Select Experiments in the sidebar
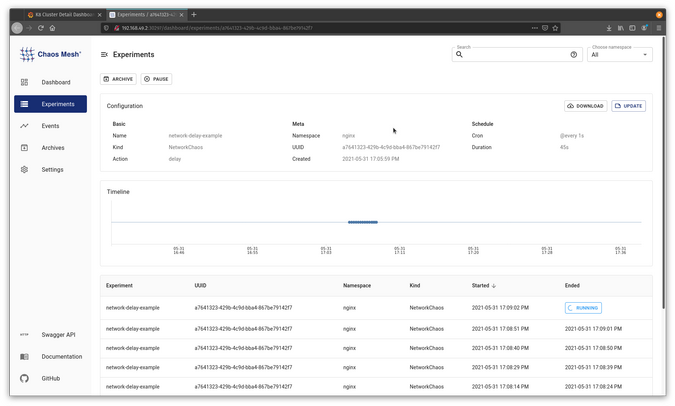The height and width of the screenshot is (406, 675). click(x=50, y=104)
